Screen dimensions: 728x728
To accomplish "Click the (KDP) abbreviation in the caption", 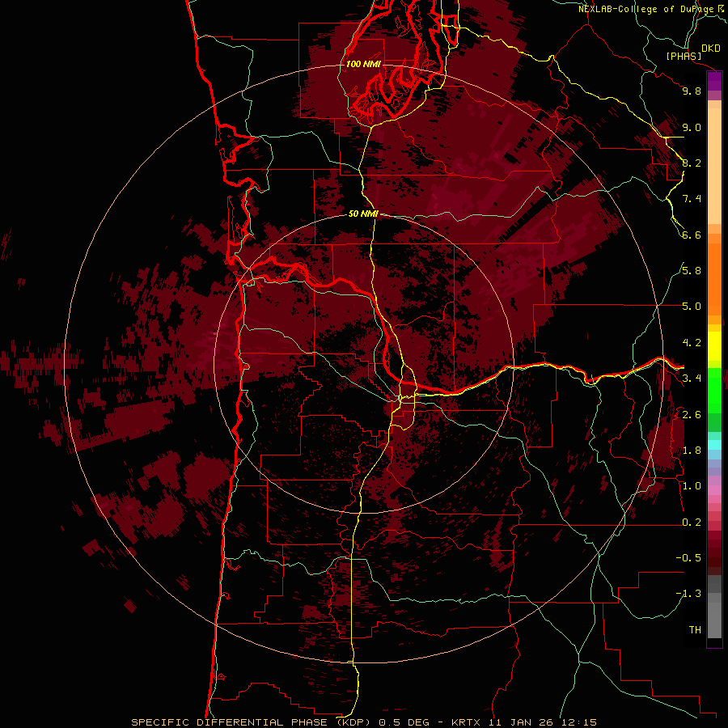I will click(352, 722).
